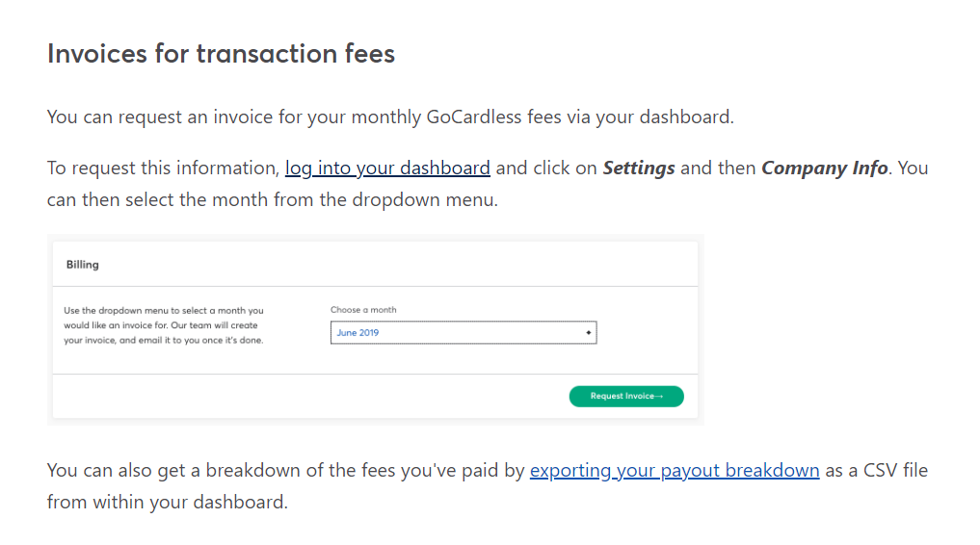Click the bold 'Company Info' text

(824, 169)
